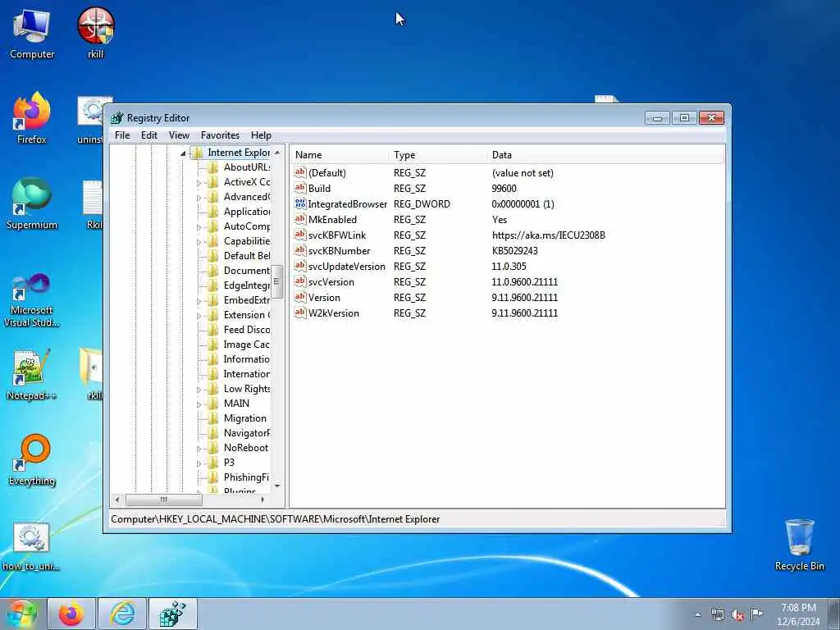The image size is (840, 630).
Task: Expand the AutoComplete key arrow
Action: pyautogui.click(x=199, y=227)
